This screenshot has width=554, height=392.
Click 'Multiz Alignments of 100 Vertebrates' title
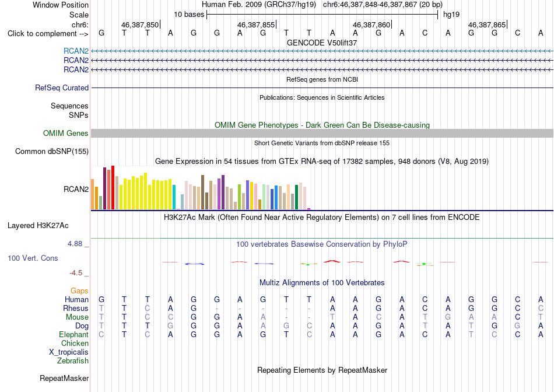click(322, 283)
